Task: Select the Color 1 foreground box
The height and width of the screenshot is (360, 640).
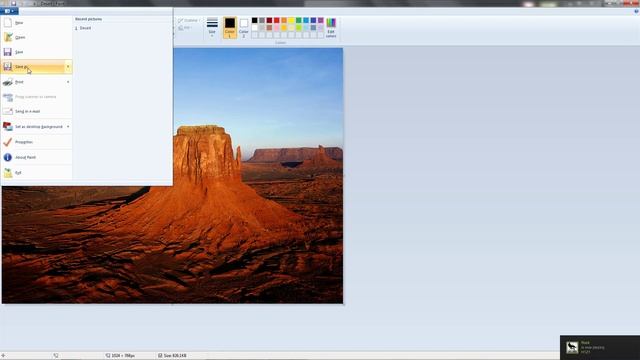Action: click(230, 27)
